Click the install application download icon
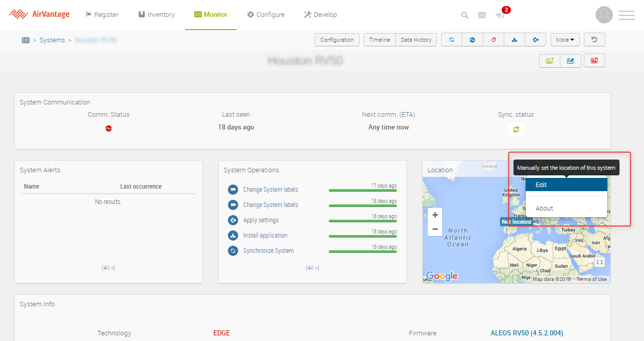The width and height of the screenshot is (644, 341). tap(514, 40)
